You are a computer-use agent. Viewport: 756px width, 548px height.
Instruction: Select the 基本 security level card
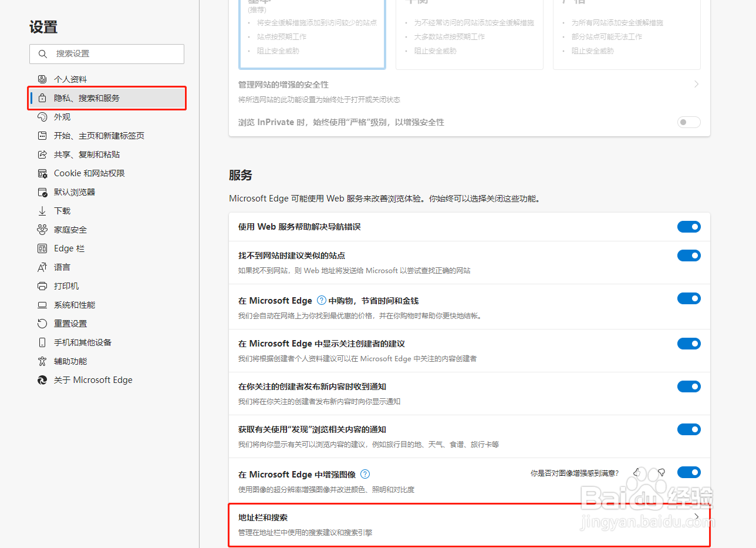[312, 34]
